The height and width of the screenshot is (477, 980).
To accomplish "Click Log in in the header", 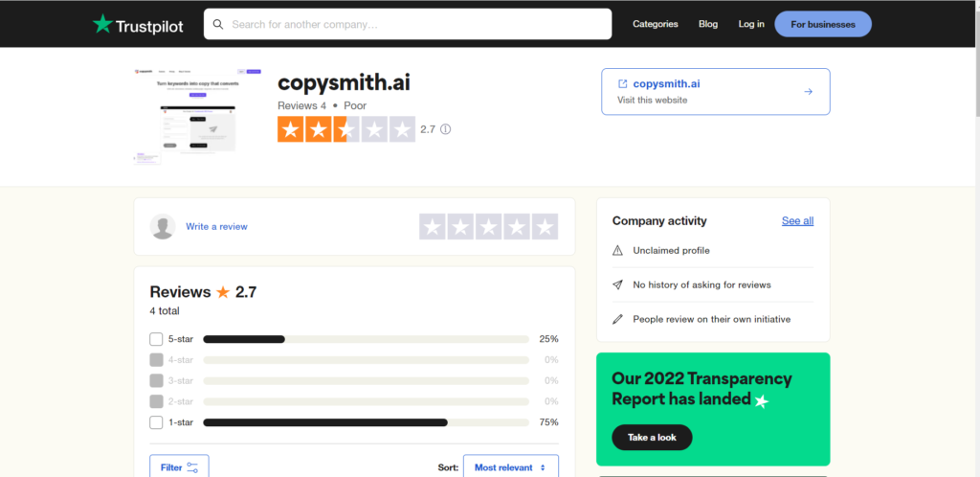I will pyautogui.click(x=751, y=24).
